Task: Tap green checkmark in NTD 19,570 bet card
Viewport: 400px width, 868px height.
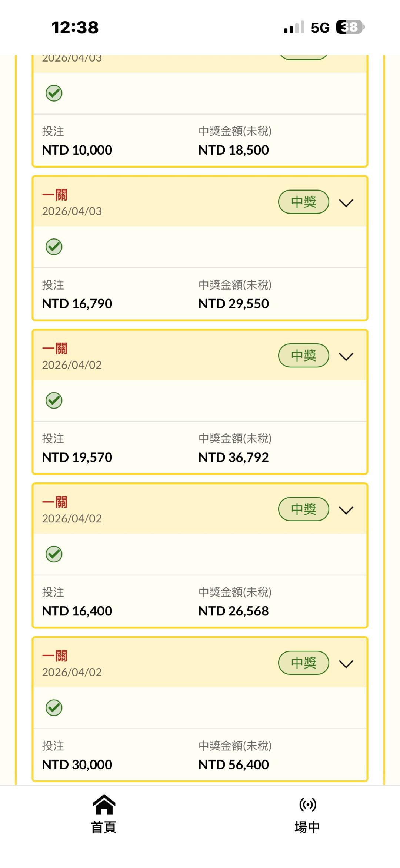Action: tap(54, 400)
